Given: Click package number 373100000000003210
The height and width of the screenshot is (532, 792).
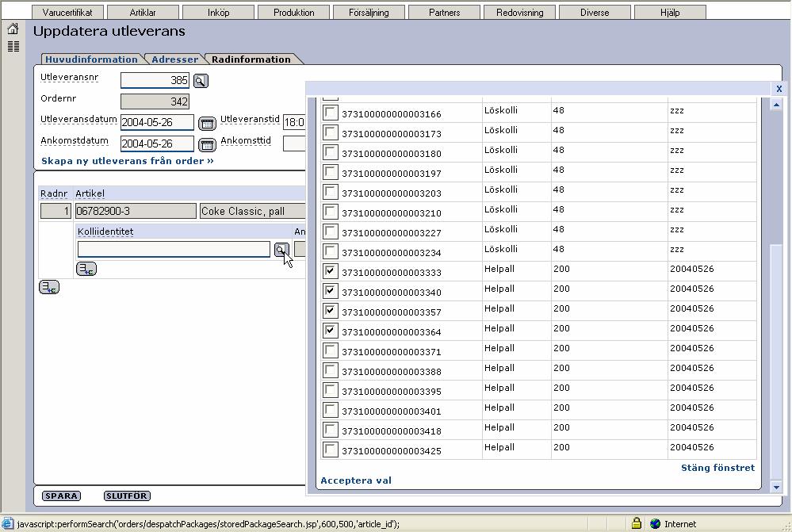Looking at the screenshot, I should coord(392,213).
